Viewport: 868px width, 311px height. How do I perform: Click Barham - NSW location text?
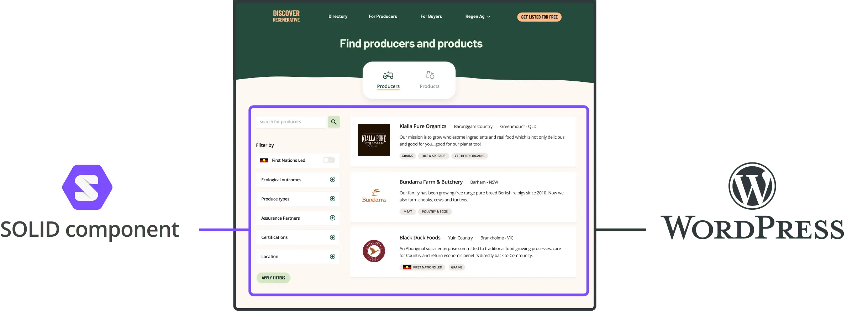[484, 182]
